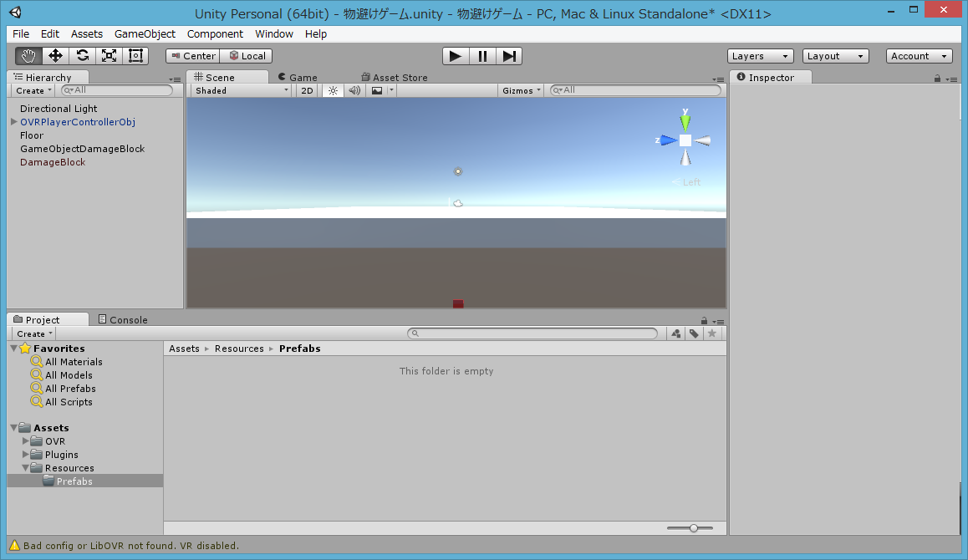This screenshot has height=560, width=968.
Task: Toggle pivot mode Center button
Action: coord(192,55)
